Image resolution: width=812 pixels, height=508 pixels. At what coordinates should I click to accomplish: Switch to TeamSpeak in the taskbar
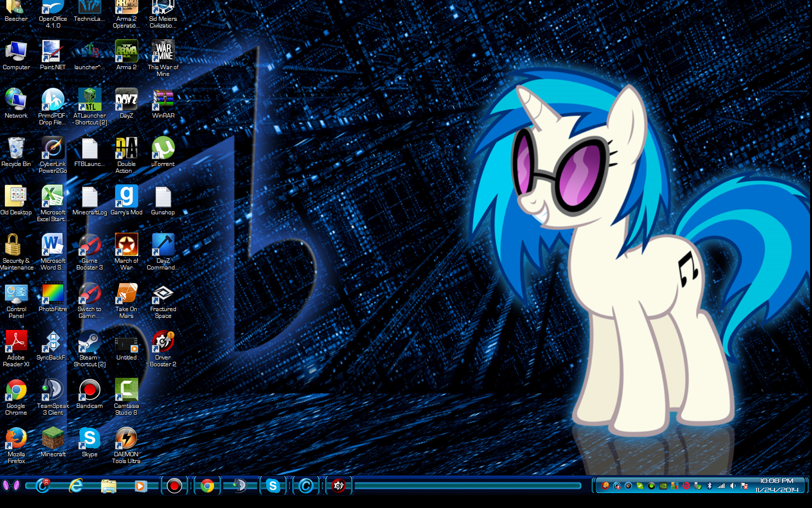(240, 486)
